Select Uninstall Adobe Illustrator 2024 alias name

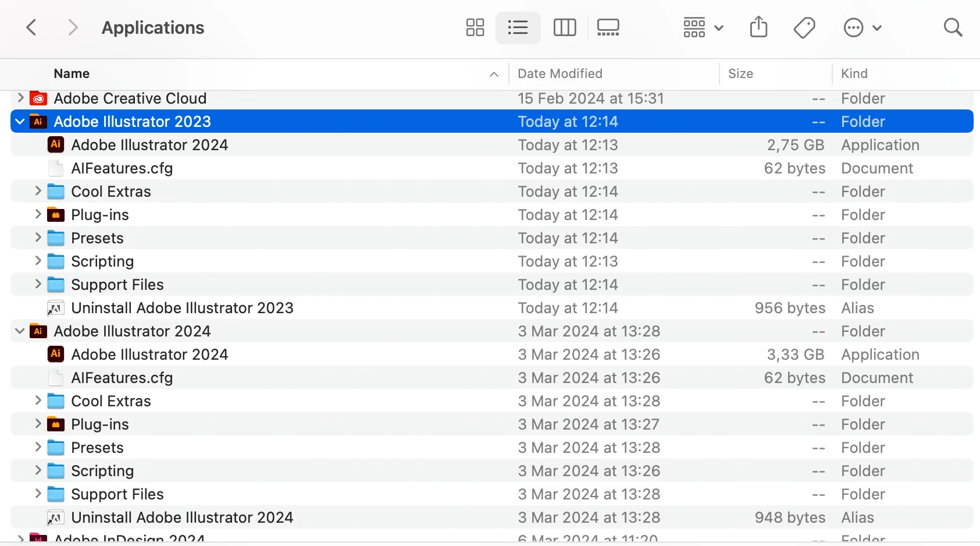point(182,517)
